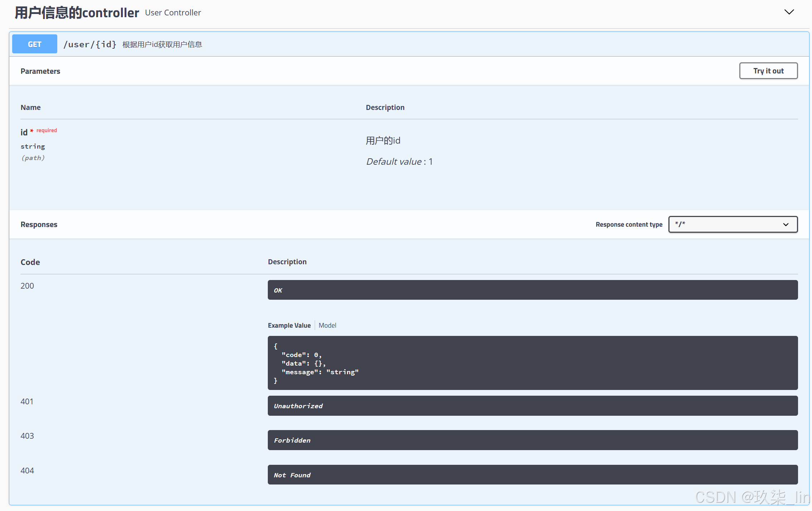Click the Responses section header
This screenshot has height=511, width=812.
39,225
